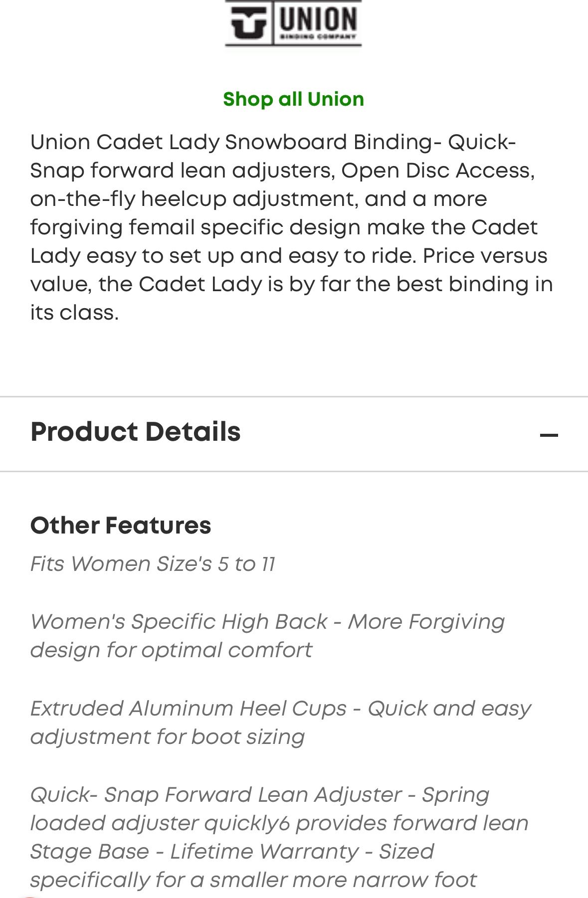Click "Quick- Snap Forward Lean Adjuster" feature text
This screenshot has width=588, height=898.
click(215, 795)
